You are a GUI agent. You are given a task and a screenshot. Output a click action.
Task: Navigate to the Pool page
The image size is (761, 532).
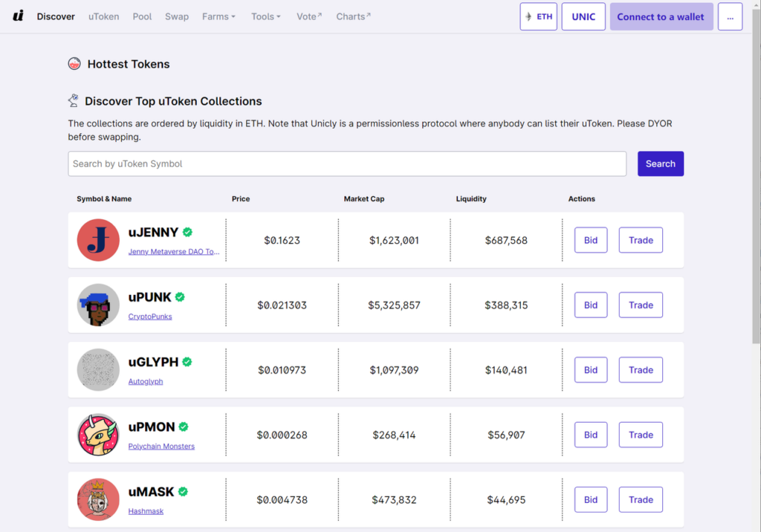142,16
